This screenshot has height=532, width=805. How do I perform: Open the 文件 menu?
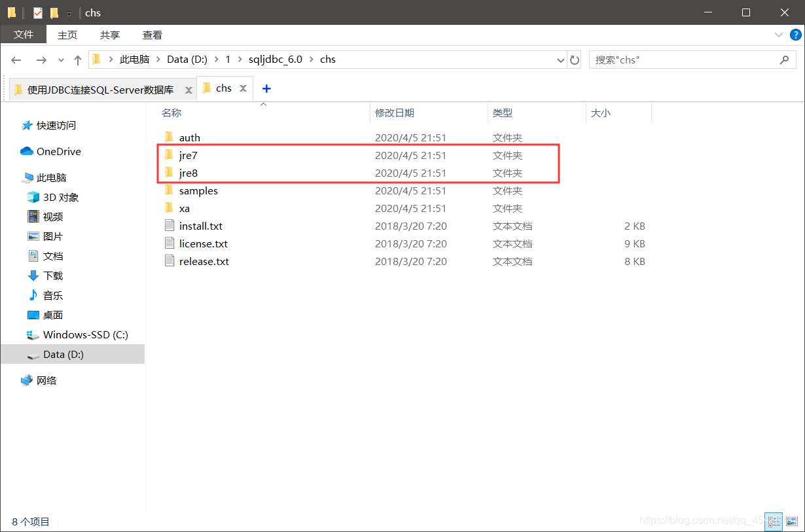point(24,35)
